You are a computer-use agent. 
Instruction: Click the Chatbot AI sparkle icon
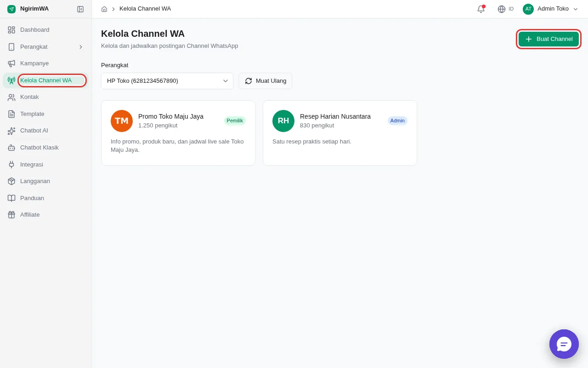click(x=11, y=131)
